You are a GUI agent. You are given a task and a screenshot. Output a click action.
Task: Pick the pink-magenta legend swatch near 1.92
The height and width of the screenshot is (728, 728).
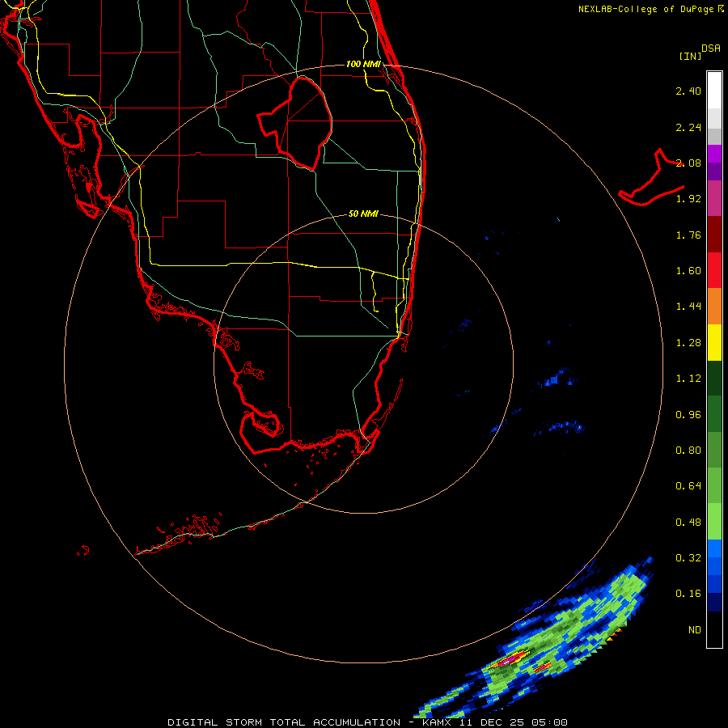714,199
